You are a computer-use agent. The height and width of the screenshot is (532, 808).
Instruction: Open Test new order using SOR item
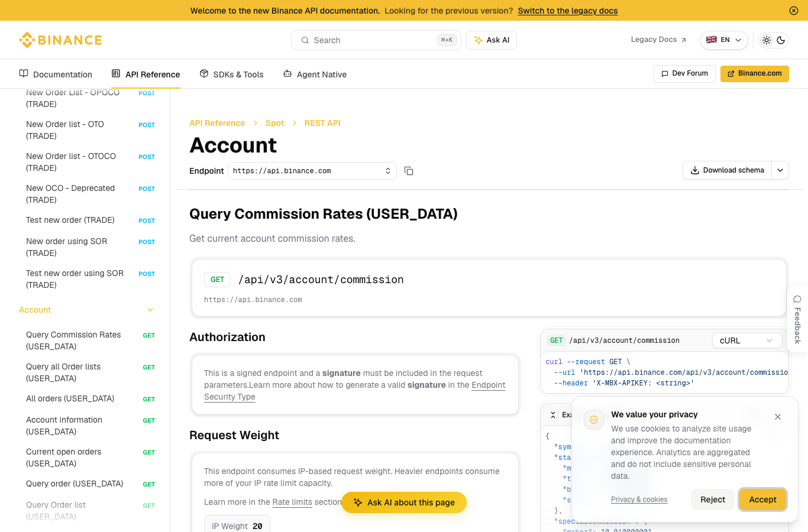[91, 279]
